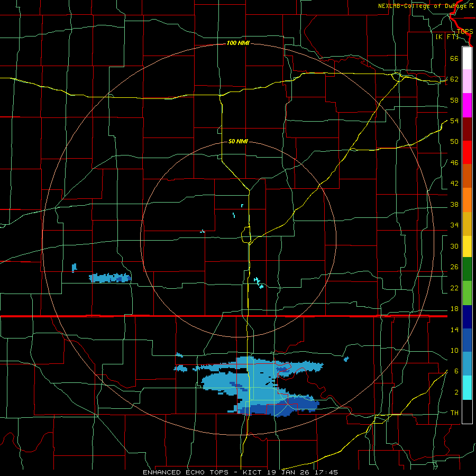The height and width of the screenshot is (476, 476).
Task: Click the 6 legend value
Action: click(456, 371)
